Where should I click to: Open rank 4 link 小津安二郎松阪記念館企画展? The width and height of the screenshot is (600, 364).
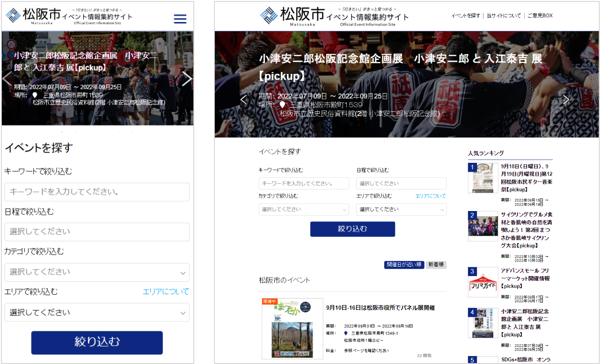[525, 323]
